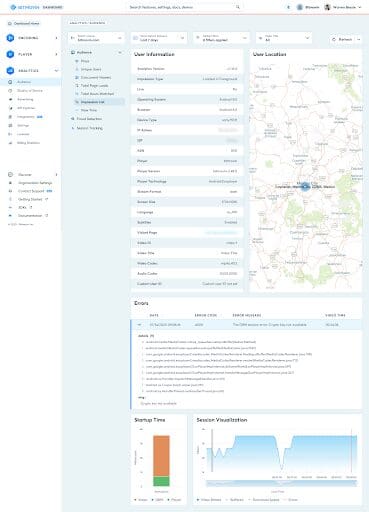Open the Player section icon
Image resolution: width=369 pixels, height=512 pixels.
pyautogui.click(x=10, y=54)
